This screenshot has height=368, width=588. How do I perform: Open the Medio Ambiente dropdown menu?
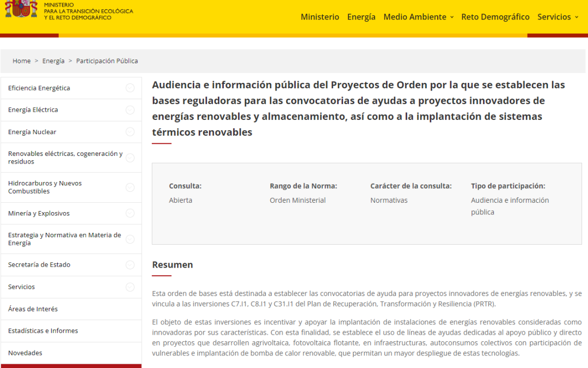click(418, 17)
